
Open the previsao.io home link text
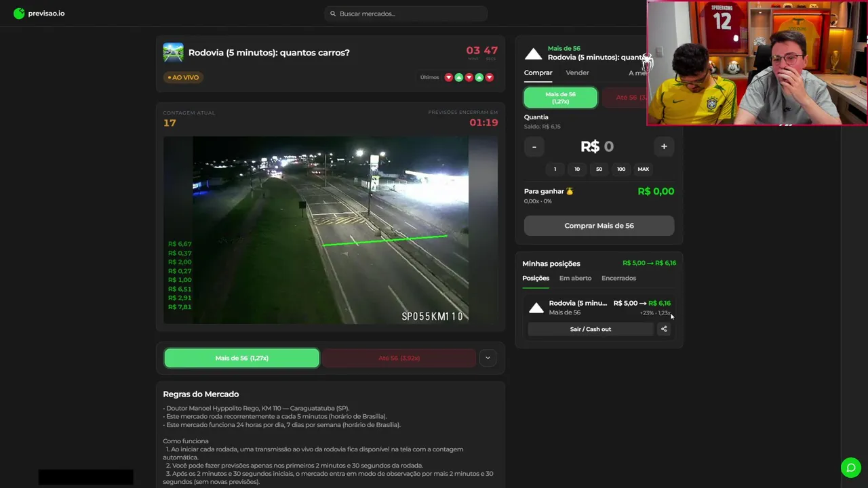(46, 14)
